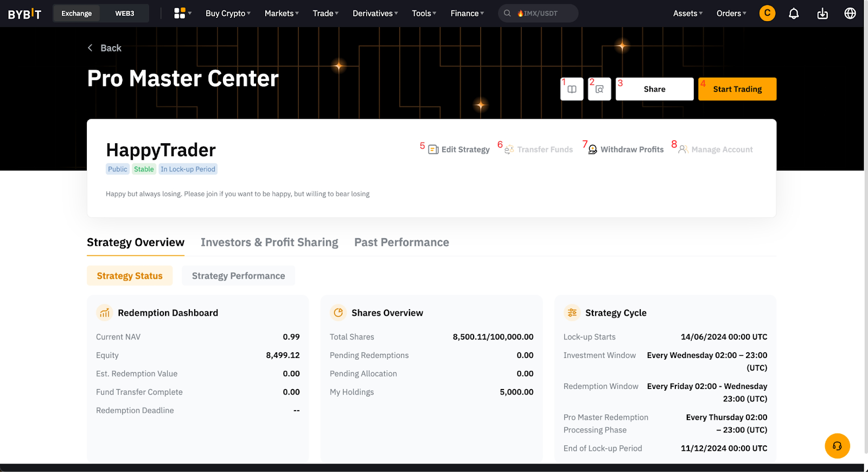Open the notifications bell icon
The image size is (868, 472).
click(x=794, y=14)
